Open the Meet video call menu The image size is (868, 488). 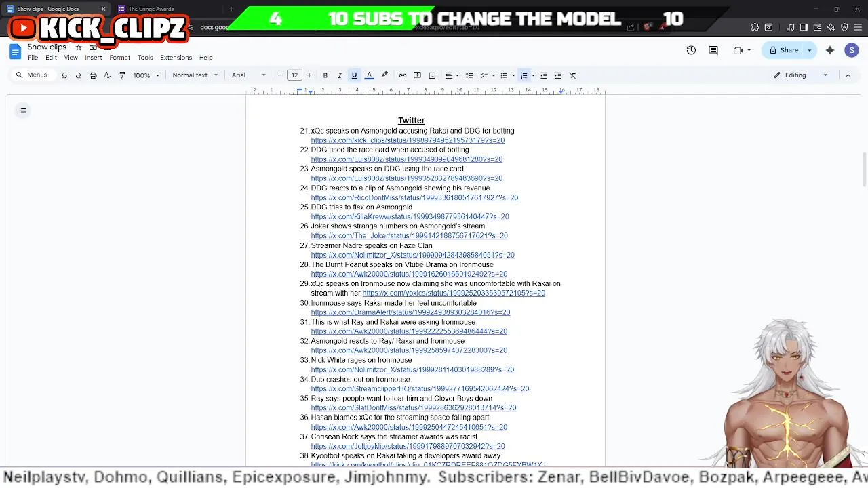click(x=743, y=50)
